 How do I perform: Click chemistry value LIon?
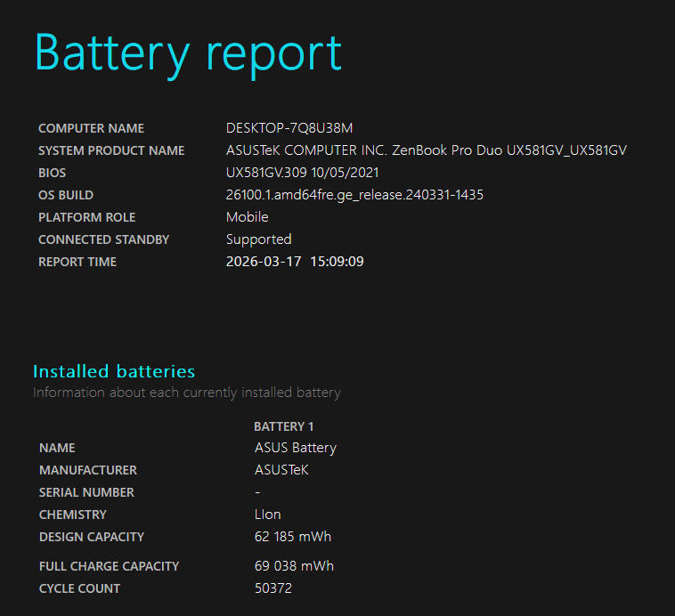[x=268, y=515]
